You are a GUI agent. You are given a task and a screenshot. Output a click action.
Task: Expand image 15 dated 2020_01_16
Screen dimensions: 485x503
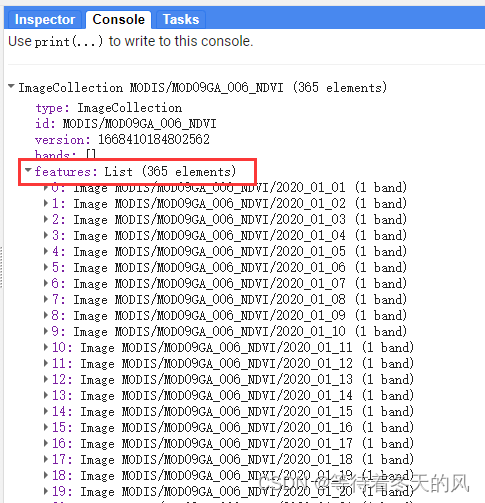pyautogui.click(x=46, y=427)
